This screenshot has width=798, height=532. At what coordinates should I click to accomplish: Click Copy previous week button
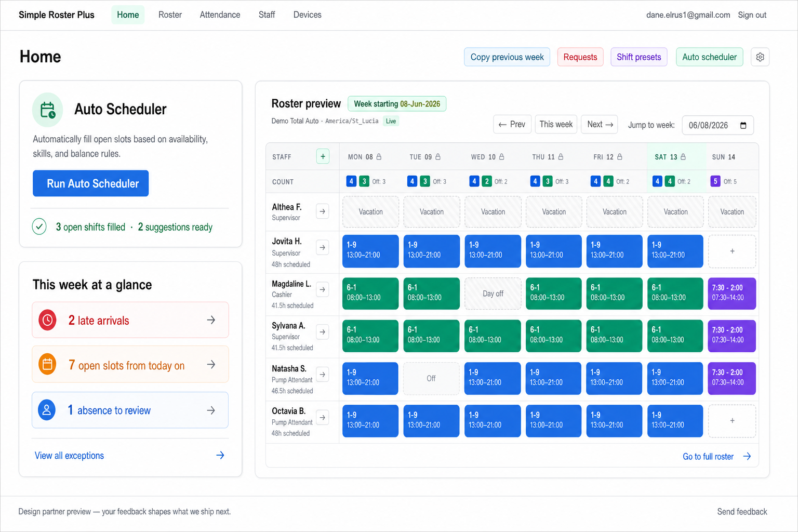(507, 57)
